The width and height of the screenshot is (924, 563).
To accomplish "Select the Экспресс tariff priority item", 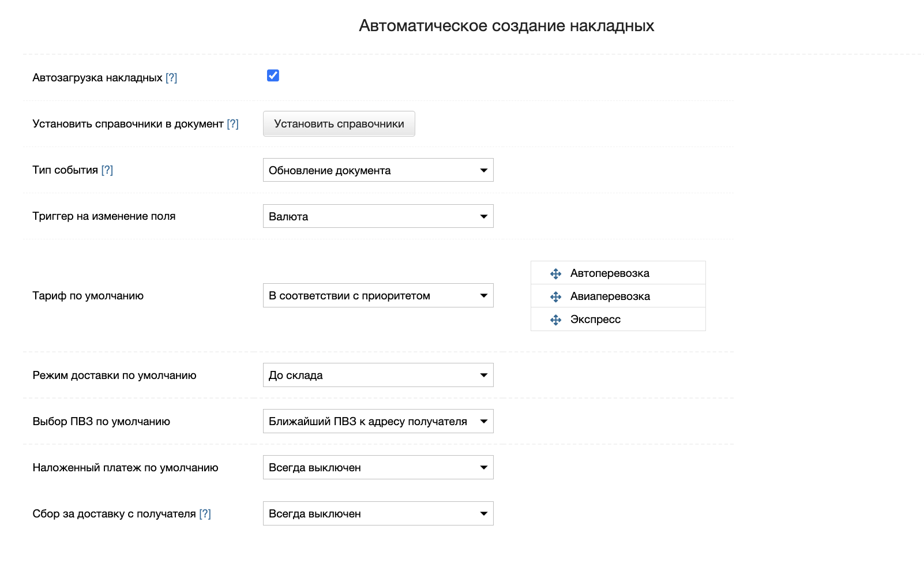I will click(x=595, y=320).
